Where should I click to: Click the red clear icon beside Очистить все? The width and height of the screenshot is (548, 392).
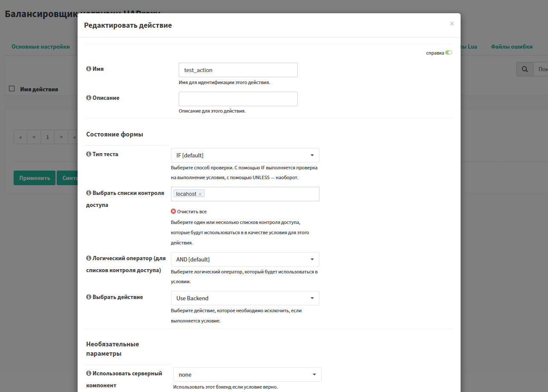click(173, 211)
